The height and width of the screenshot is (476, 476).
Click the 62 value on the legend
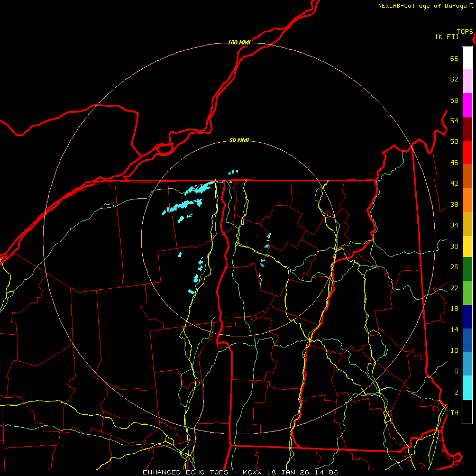pos(454,79)
